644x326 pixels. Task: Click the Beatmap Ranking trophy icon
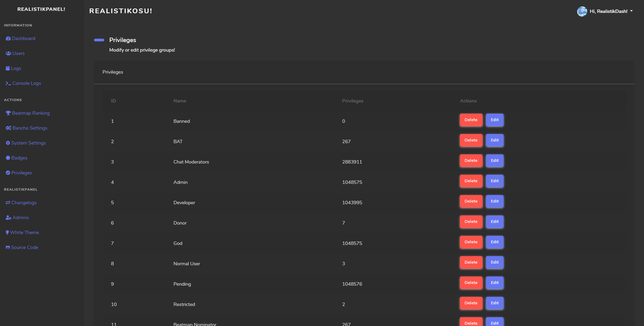[x=8, y=113]
